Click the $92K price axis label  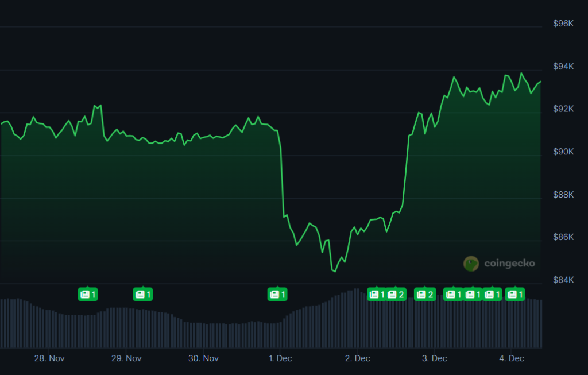coord(563,109)
